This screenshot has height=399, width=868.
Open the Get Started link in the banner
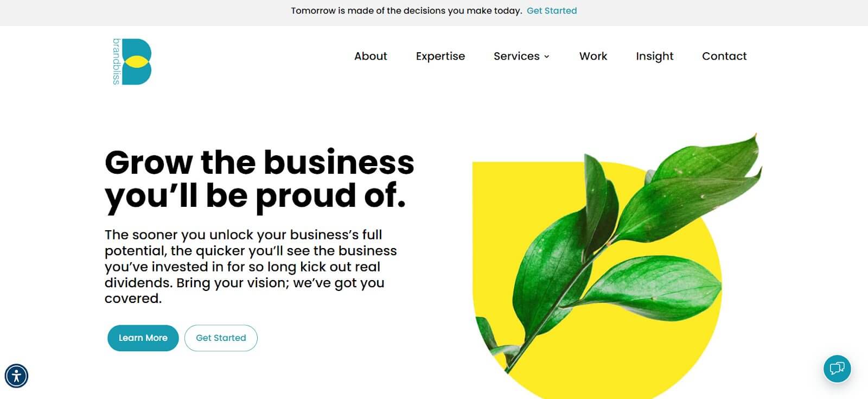(552, 10)
